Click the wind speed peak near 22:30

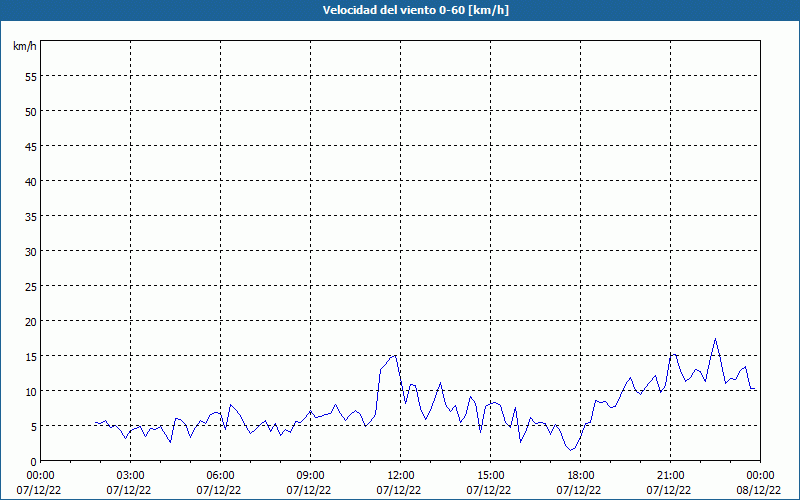715,339
